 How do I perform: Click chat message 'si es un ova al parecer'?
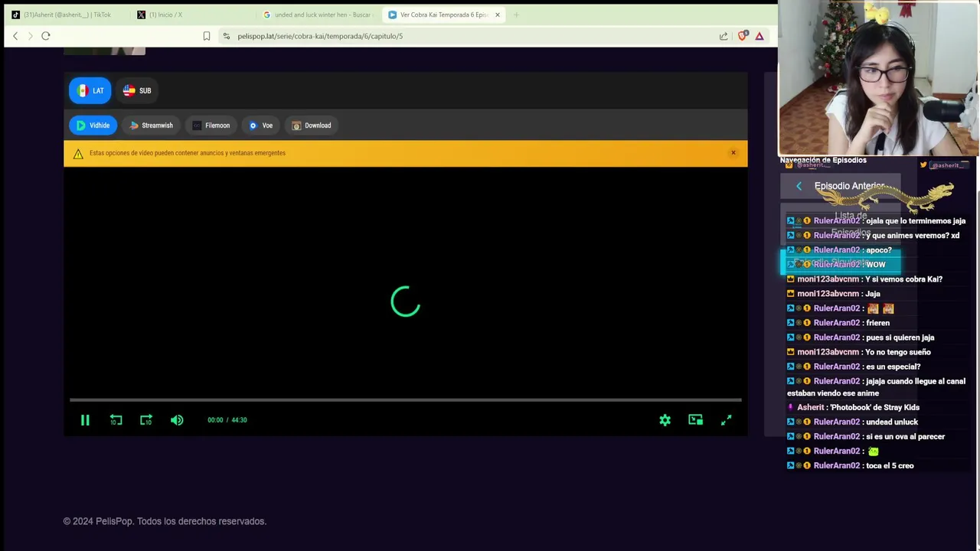pyautogui.click(x=905, y=436)
